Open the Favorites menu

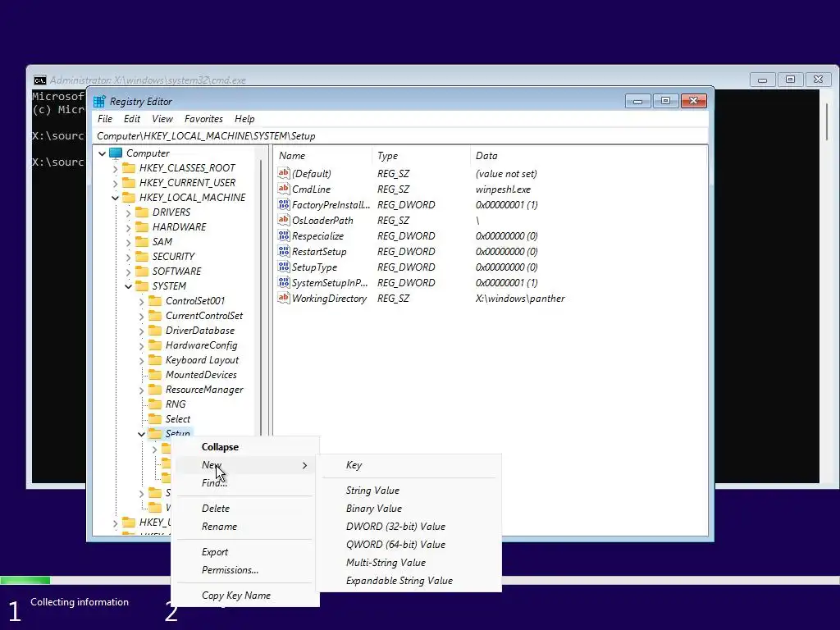tap(203, 119)
